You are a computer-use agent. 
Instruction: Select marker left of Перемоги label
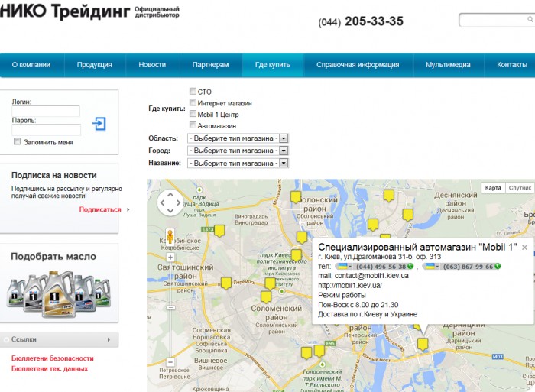point(226,283)
